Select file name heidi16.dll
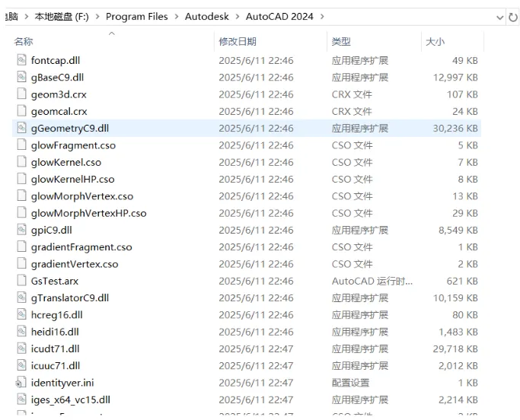 pyautogui.click(x=55, y=332)
